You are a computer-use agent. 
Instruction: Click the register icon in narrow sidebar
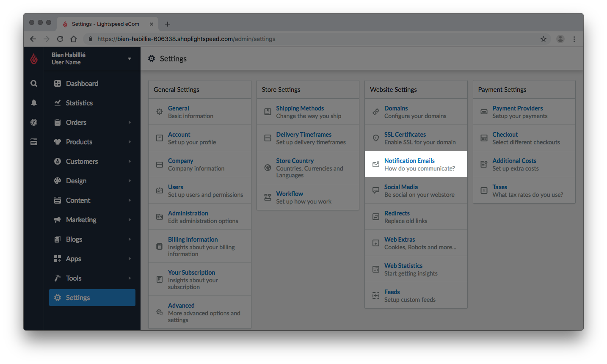point(34,142)
